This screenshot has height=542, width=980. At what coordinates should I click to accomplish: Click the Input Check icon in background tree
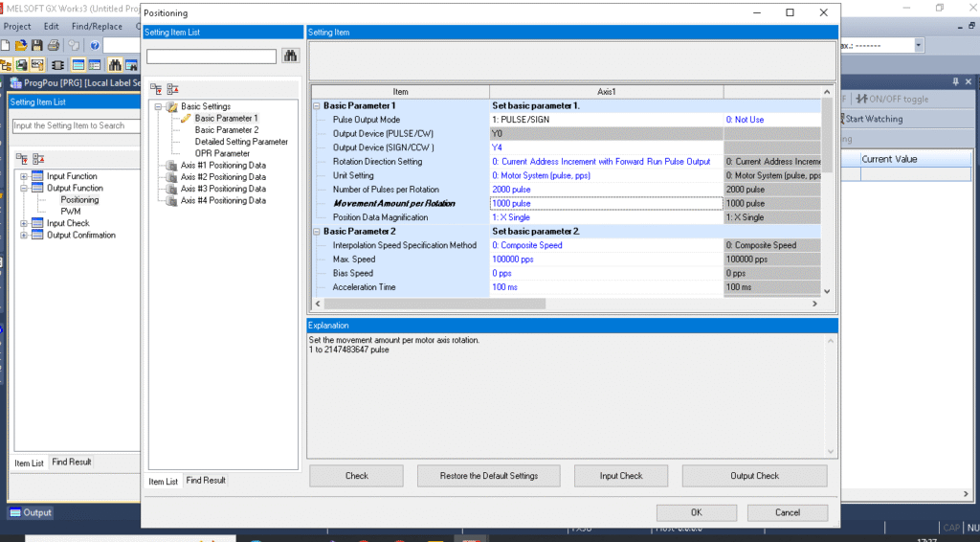pyautogui.click(x=37, y=223)
